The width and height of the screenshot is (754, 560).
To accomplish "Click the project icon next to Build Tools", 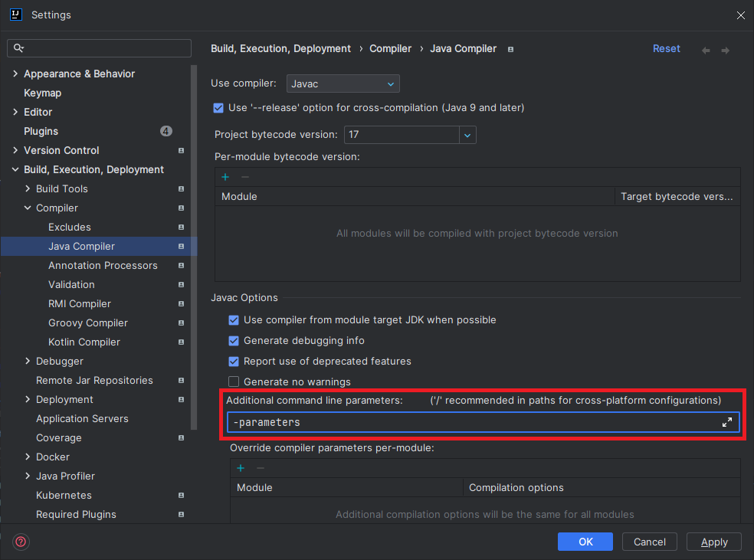I will pos(182,189).
